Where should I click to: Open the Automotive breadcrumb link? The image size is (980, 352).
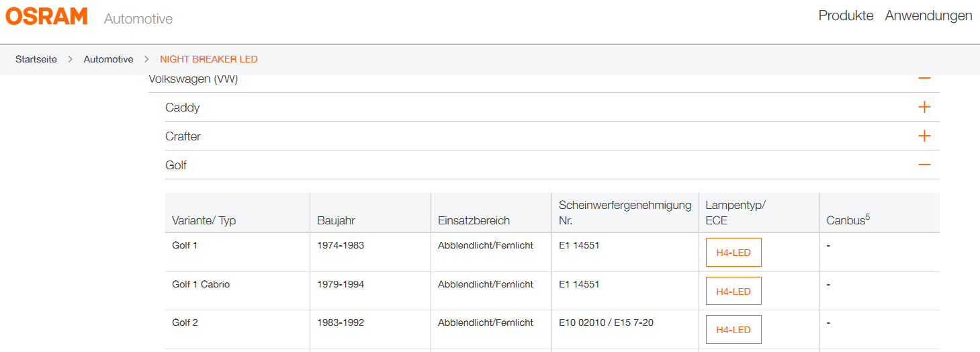coord(108,59)
